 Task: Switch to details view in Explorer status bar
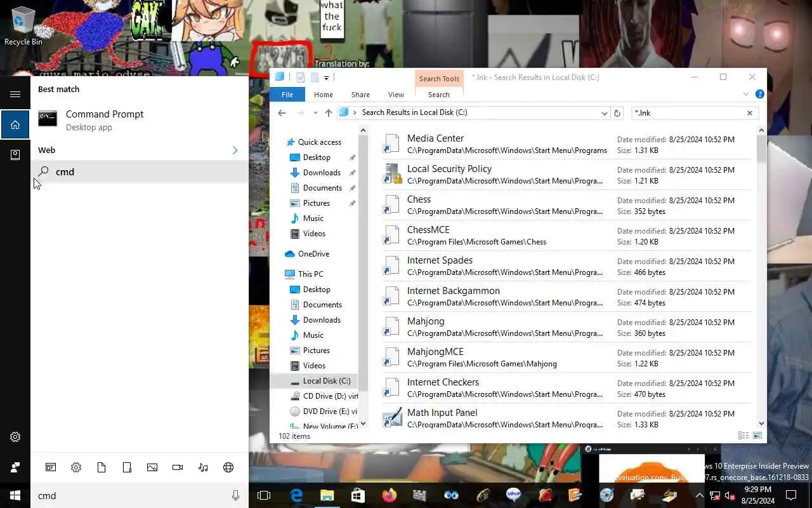(743, 436)
